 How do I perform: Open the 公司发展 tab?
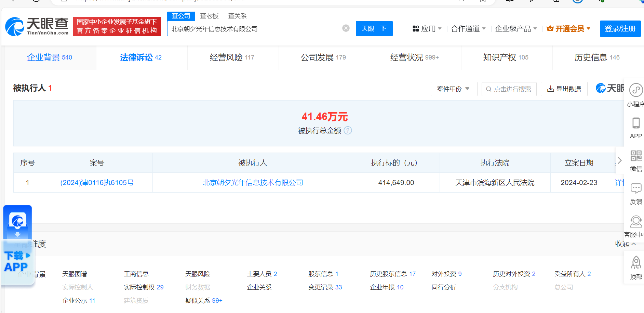click(x=324, y=57)
